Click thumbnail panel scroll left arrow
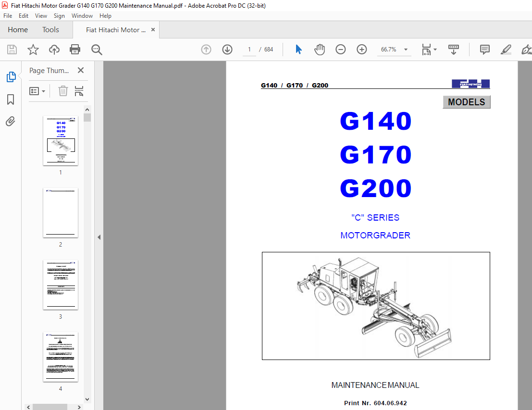The image size is (532, 410). (x=28, y=407)
